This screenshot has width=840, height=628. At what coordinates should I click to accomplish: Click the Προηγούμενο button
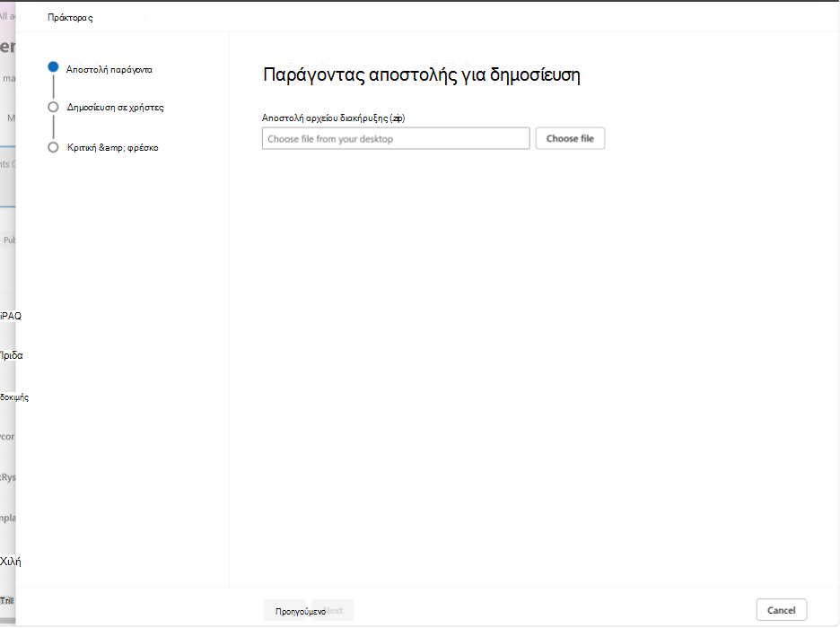[x=285, y=610]
